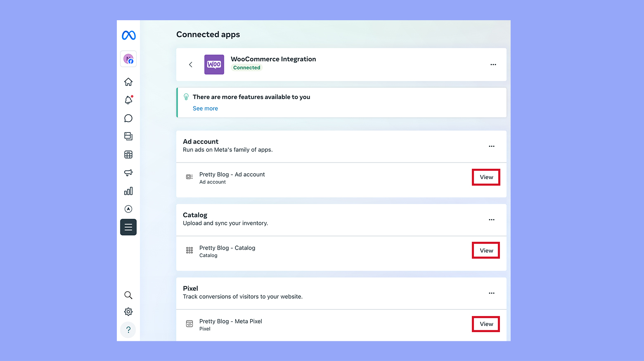Image resolution: width=644 pixels, height=361 pixels.
Task: Open the Planner calendar icon
Action: click(128, 154)
